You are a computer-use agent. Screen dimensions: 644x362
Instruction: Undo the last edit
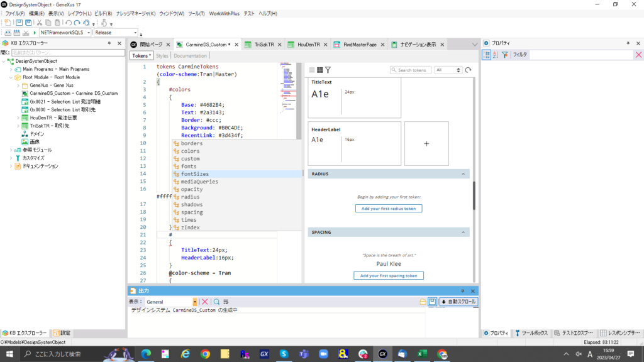(x=68, y=23)
